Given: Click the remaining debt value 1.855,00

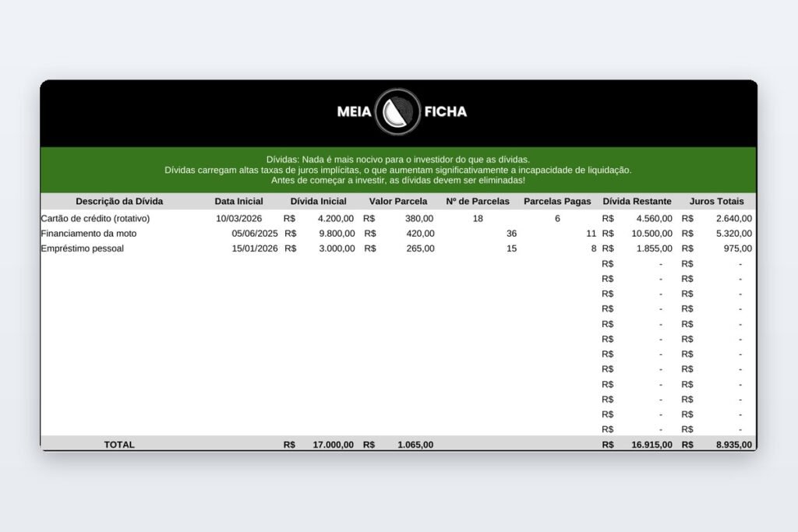Looking at the screenshot, I should pos(654,248).
